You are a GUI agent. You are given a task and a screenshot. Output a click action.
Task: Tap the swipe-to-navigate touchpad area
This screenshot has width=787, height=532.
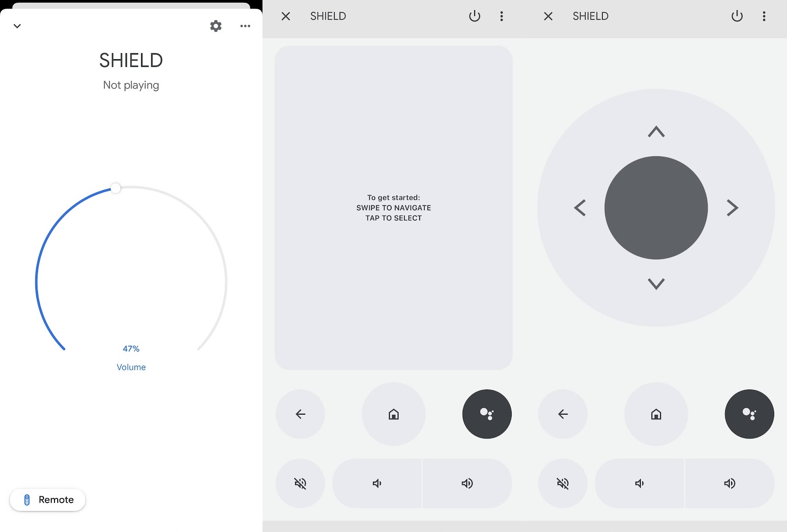393,208
